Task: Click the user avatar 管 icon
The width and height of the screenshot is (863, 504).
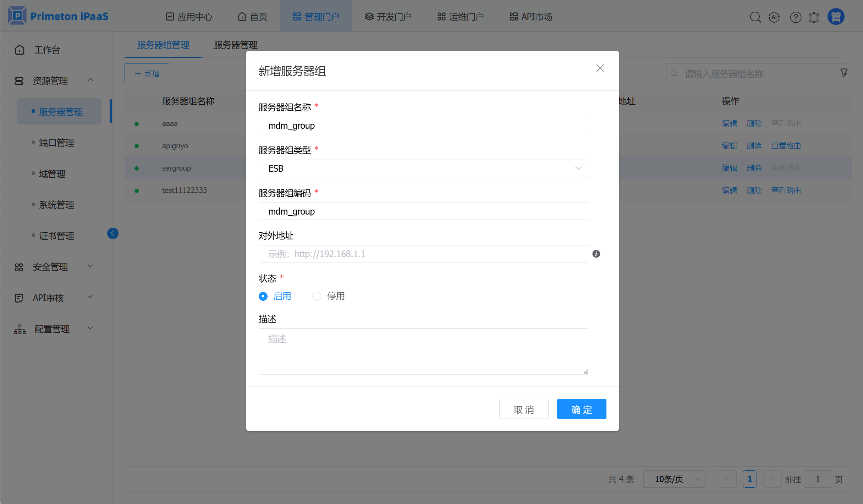Action: coord(836,17)
